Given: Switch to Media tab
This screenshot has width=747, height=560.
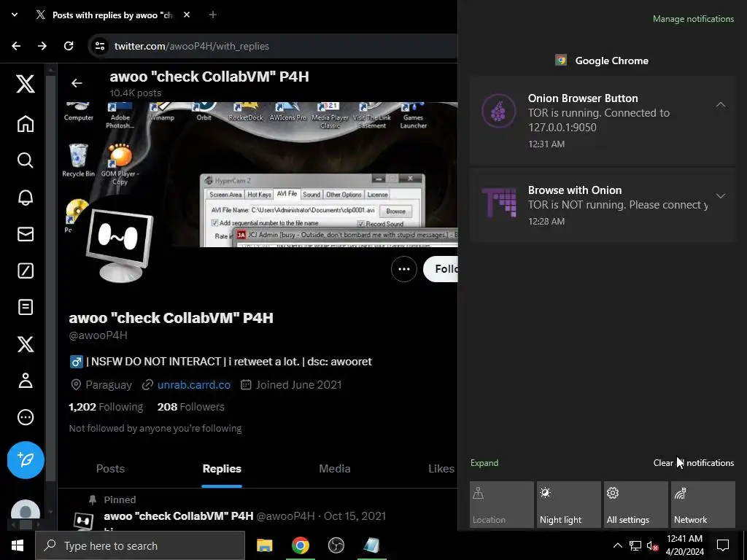Looking at the screenshot, I should (x=334, y=469).
